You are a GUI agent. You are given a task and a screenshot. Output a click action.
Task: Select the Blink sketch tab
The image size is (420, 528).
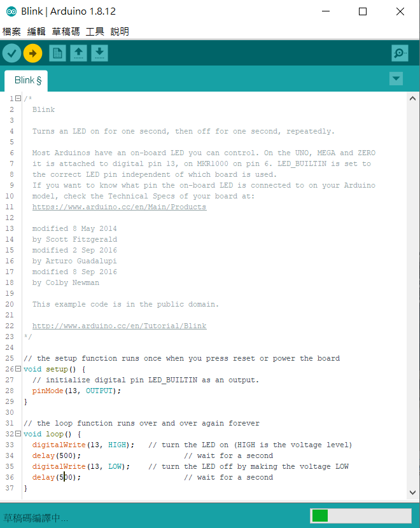tap(27, 80)
